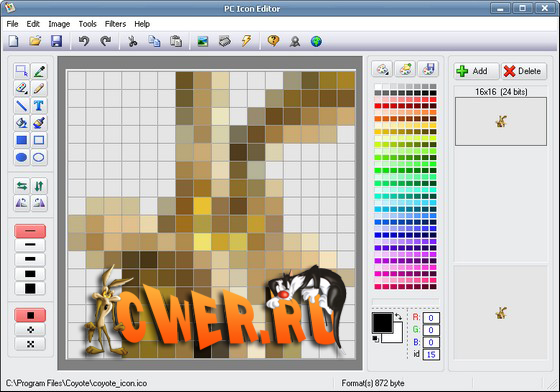Open the Image menu
Viewport: 560px width, 392px height.
click(x=59, y=24)
